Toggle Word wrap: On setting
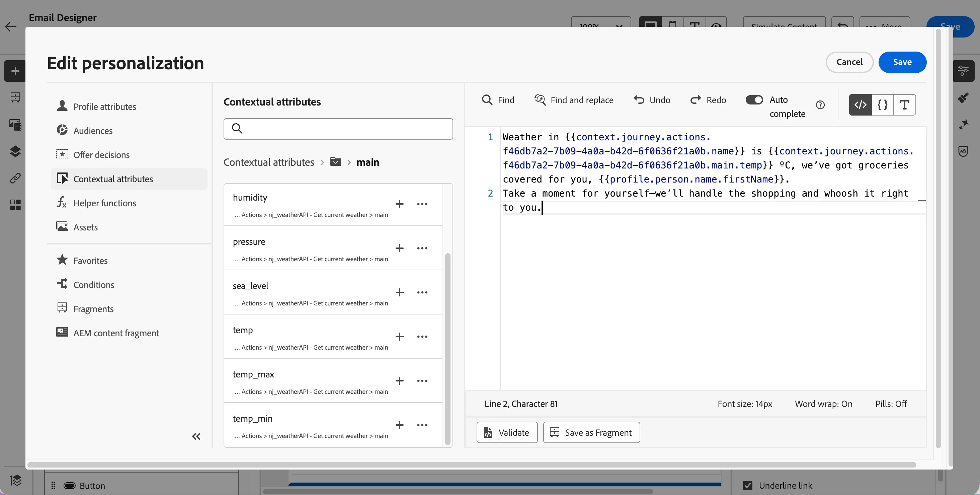The image size is (980, 495). (x=824, y=404)
